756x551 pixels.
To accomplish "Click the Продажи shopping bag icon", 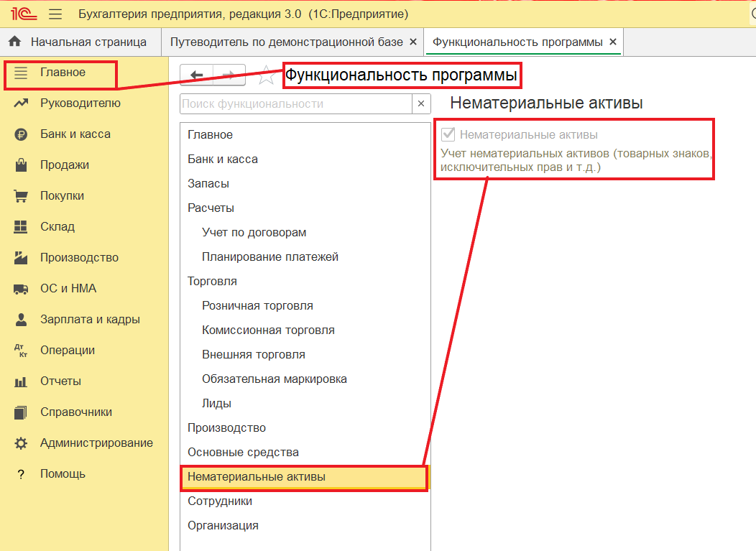I will tap(21, 165).
